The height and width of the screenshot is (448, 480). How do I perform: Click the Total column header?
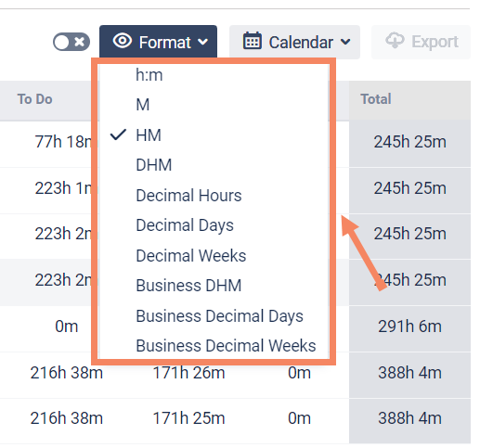[376, 99]
